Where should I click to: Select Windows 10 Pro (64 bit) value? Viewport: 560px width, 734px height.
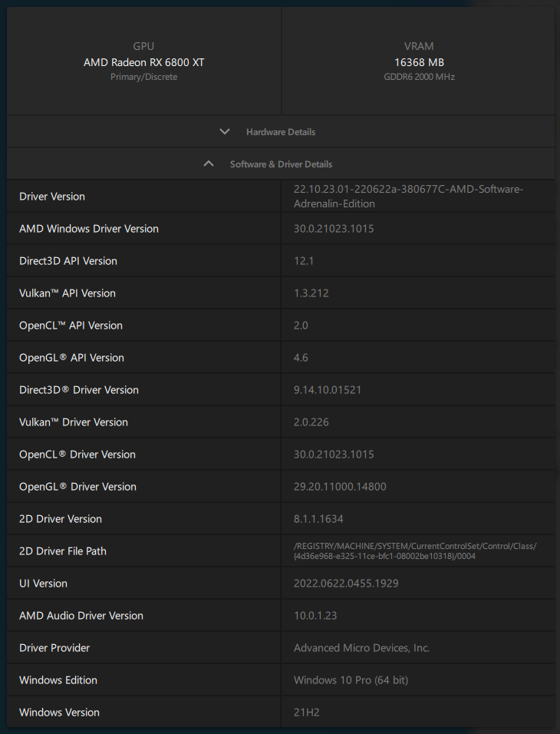click(351, 681)
